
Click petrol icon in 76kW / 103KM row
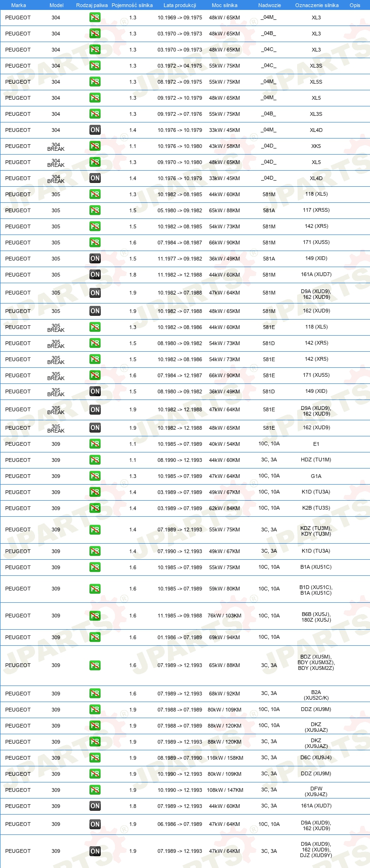point(95,616)
